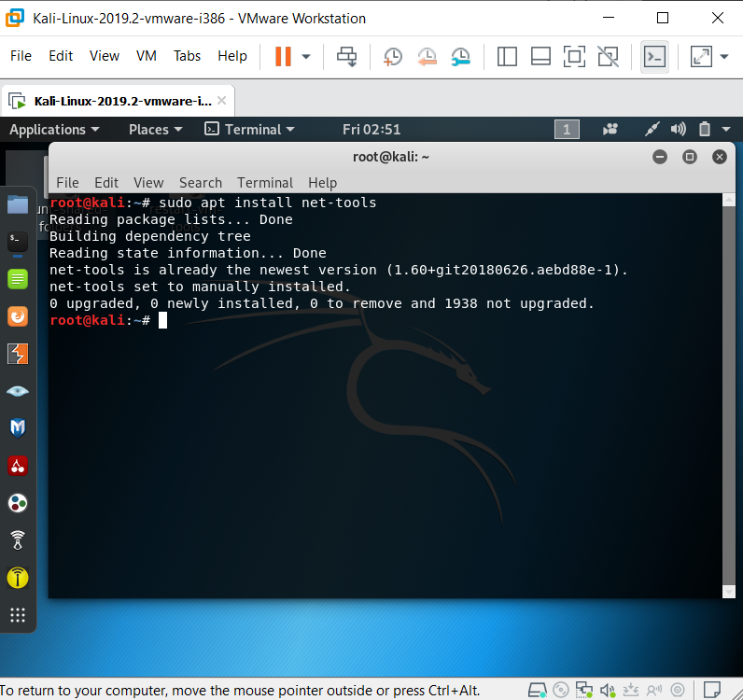
Task: Click Send Ctrl+Alt+Del toolbar icon
Action: tap(347, 56)
